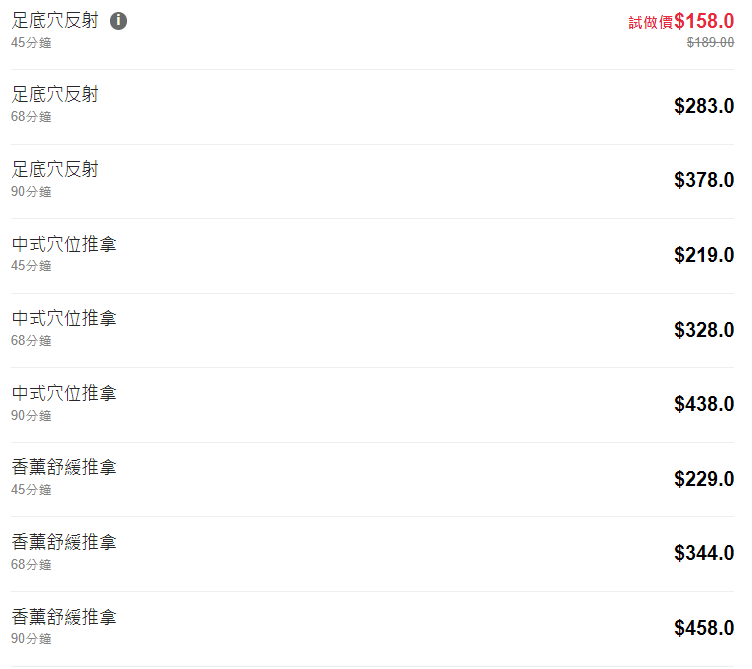
Task: Click the $438.0 price
Action: pyautogui.click(x=704, y=405)
